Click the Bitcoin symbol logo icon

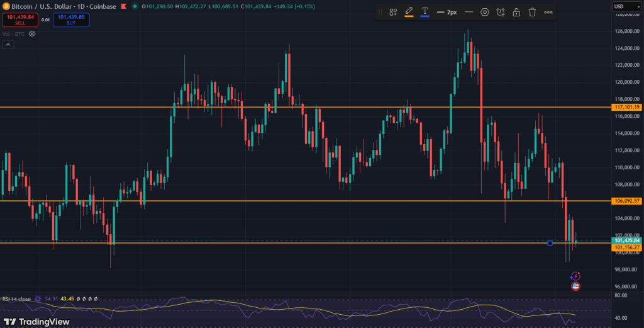(6, 6)
